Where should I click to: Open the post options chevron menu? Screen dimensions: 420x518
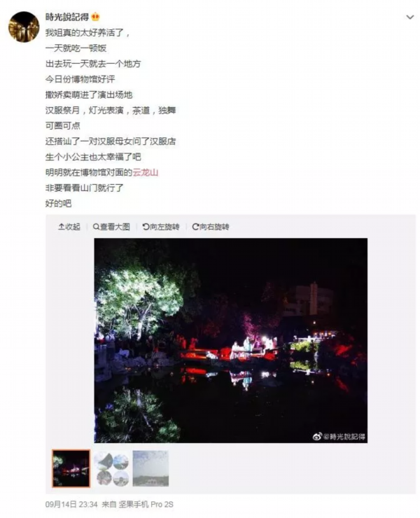click(409, 17)
